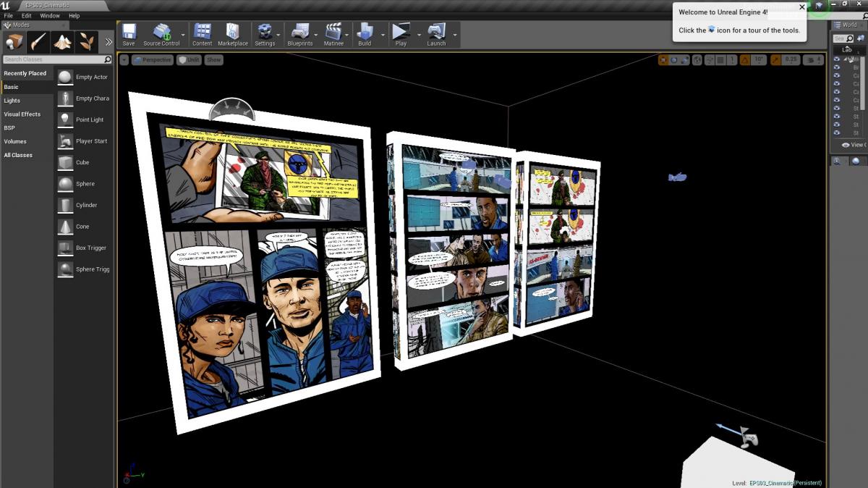The width and height of the screenshot is (868, 488).
Task: Open the Content browser from toolbar
Action: pos(203,34)
